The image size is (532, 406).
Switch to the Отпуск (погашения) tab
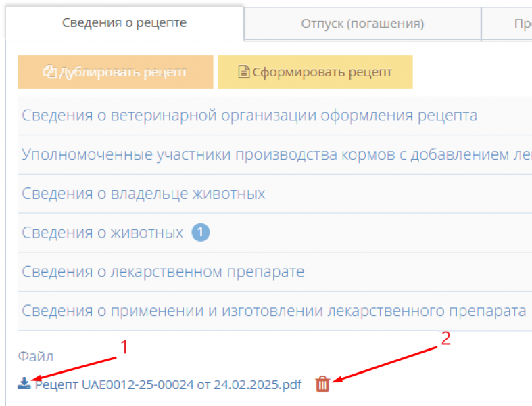(362, 24)
